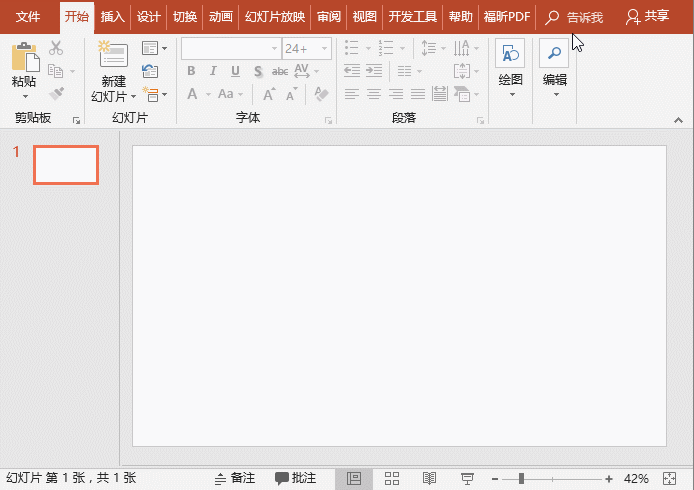
Task: Toggle the Comments (批注) pane
Action: point(296,479)
